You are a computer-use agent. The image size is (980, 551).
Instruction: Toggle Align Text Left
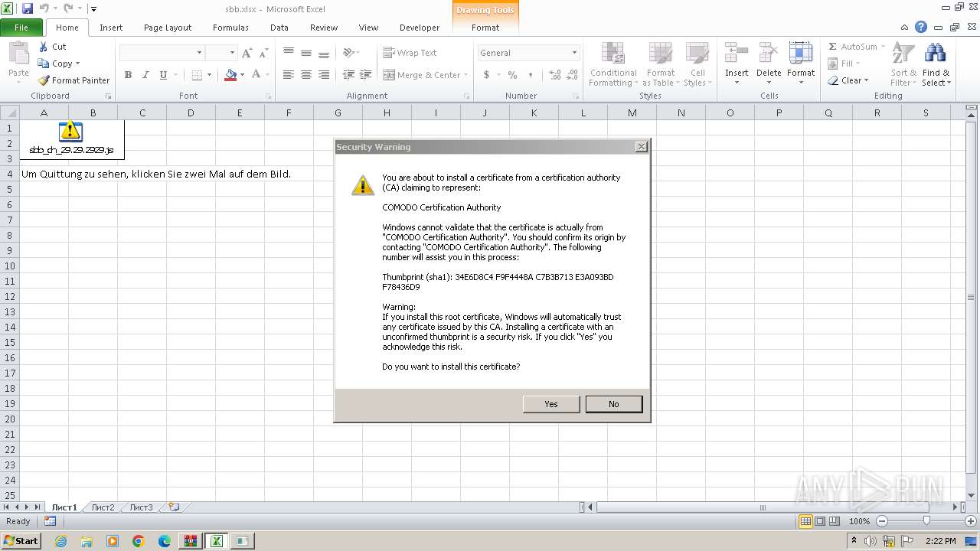[x=288, y=75]
